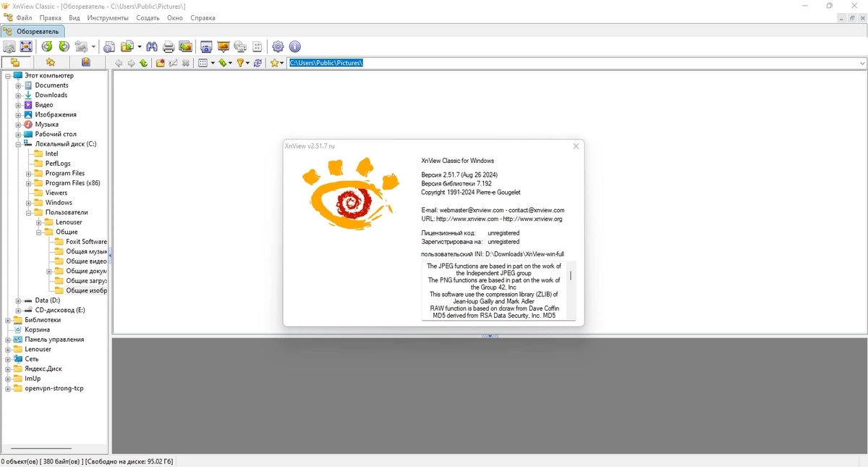868x467 pixels.
Task: Select the Foxit Software folder
Action: click(86, 242)
